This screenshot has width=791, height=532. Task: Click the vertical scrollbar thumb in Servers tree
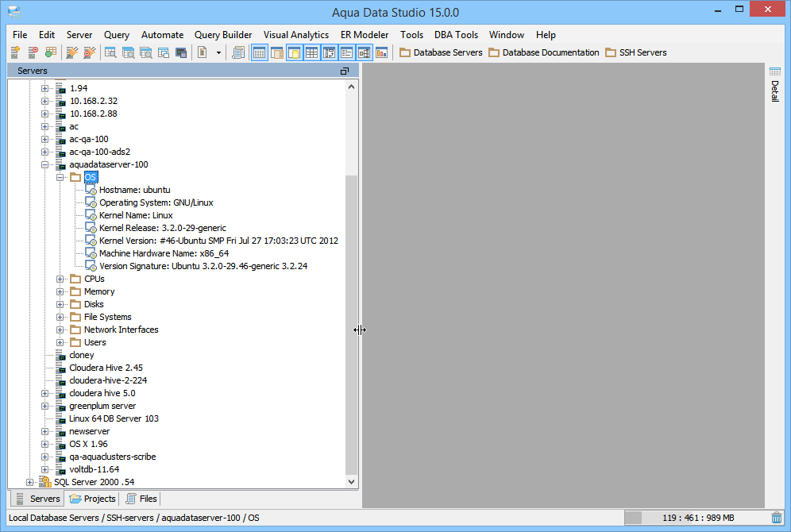(x=352, y=325)
